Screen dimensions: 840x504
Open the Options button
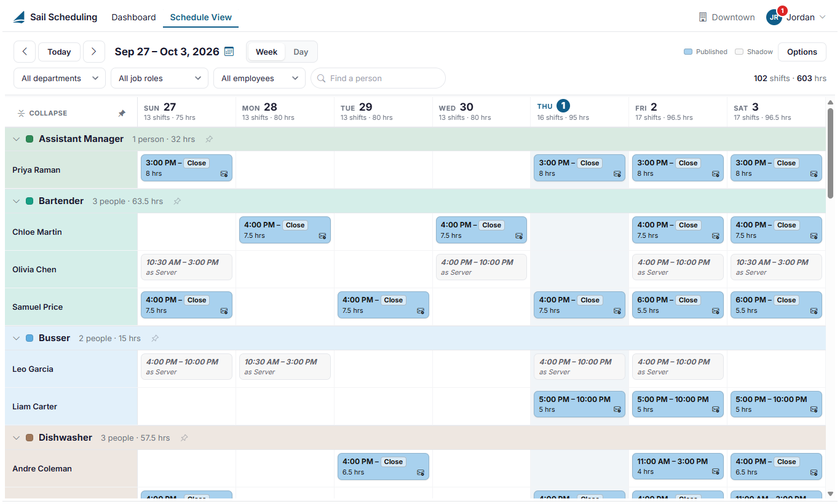coord(802,52)
